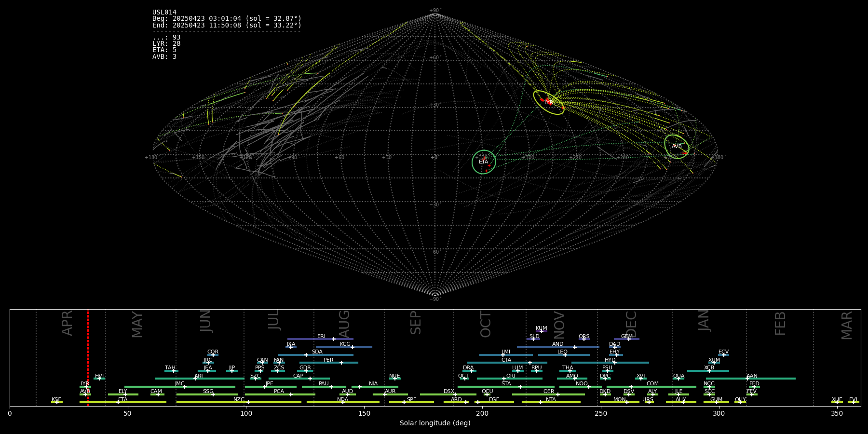868x434 pixels.
Task: Select the 'AVB: 3' count in legend
Action: pos(164,57)
